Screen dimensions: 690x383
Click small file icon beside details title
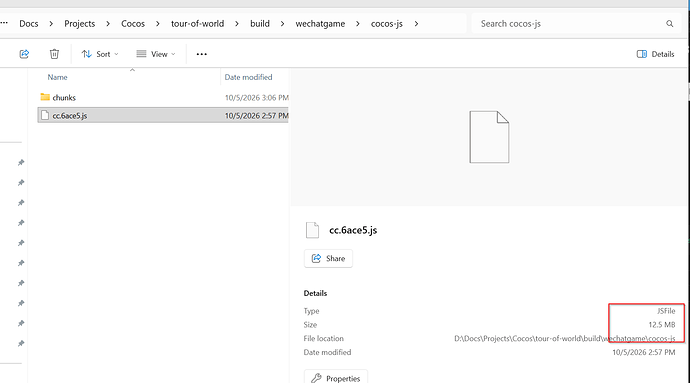coord(312,230)
